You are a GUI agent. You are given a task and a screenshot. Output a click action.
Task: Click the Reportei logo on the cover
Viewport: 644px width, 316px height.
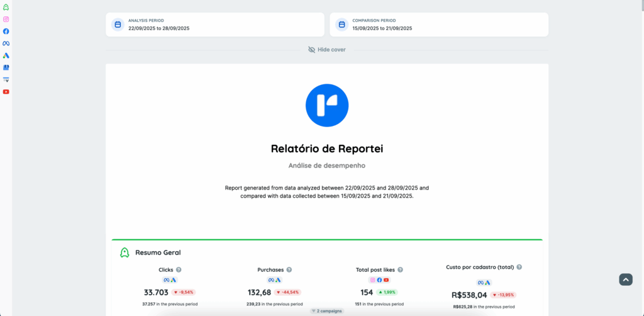click(x=326, y=106)
